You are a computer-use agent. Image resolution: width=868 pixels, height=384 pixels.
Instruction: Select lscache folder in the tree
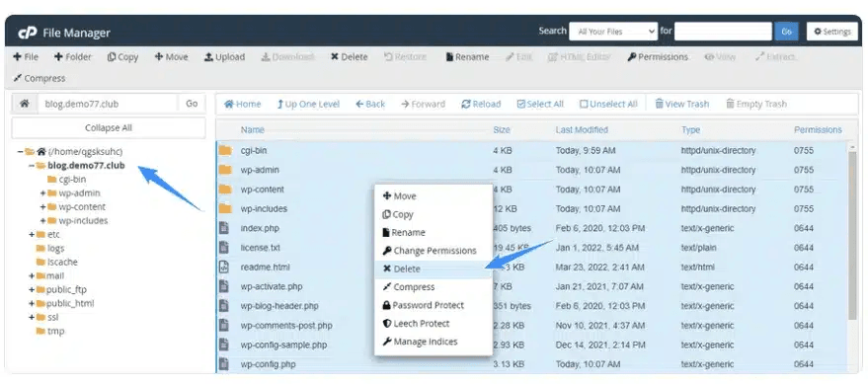pyautogui.click(x=62, y=263)
